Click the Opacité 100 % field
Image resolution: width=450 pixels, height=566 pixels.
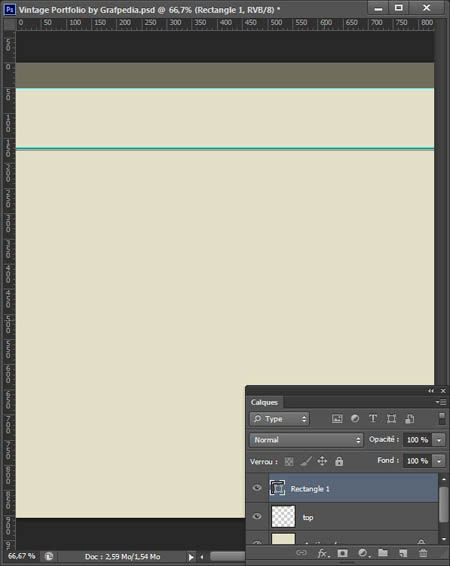418,440
